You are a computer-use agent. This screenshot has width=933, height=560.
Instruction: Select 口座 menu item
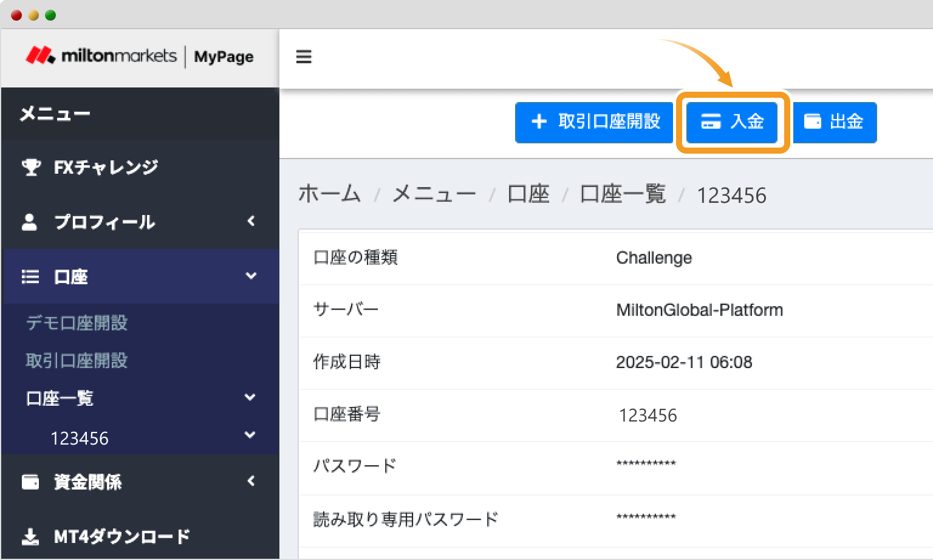click(x=140, y=276)
